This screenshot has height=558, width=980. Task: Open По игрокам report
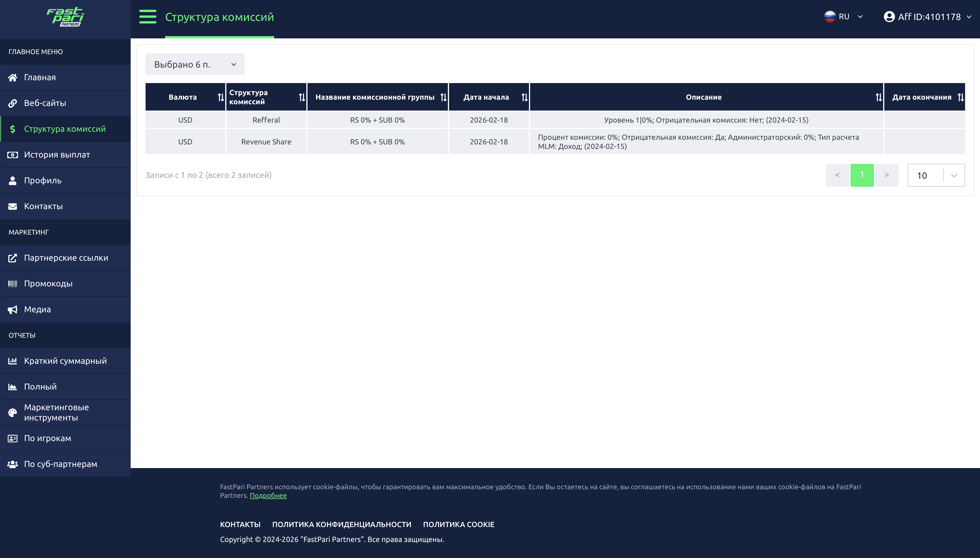click(65, 439)
